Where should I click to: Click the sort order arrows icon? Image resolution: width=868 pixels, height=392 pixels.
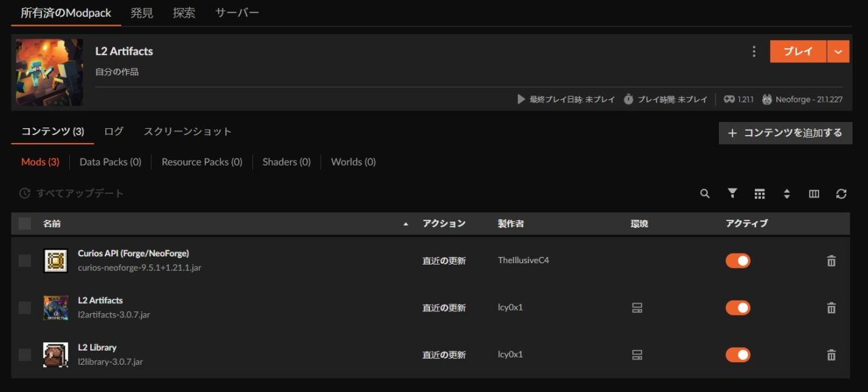(x=787, y=193)
